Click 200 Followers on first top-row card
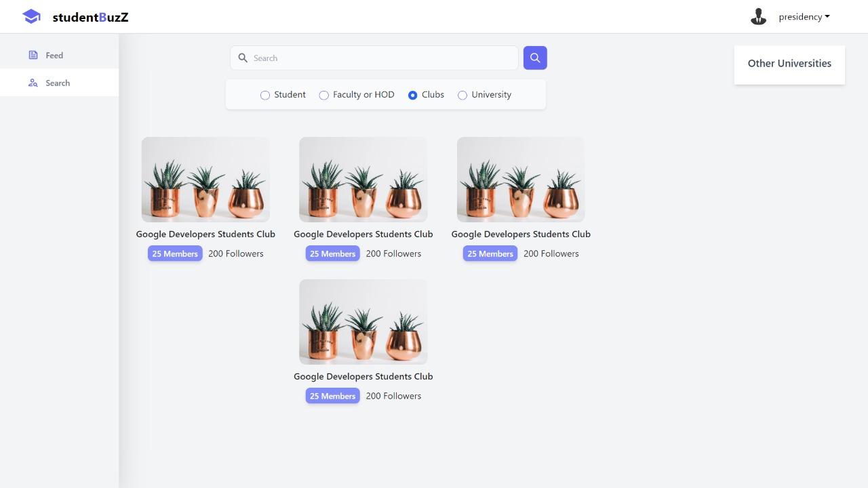The height and width of the screenshot is (488, 868). 236,253
